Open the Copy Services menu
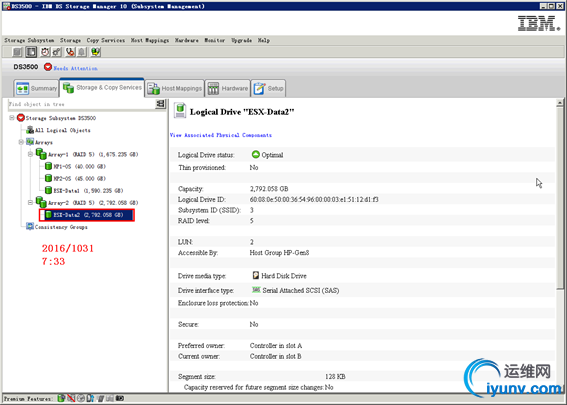 click(106, 40)
